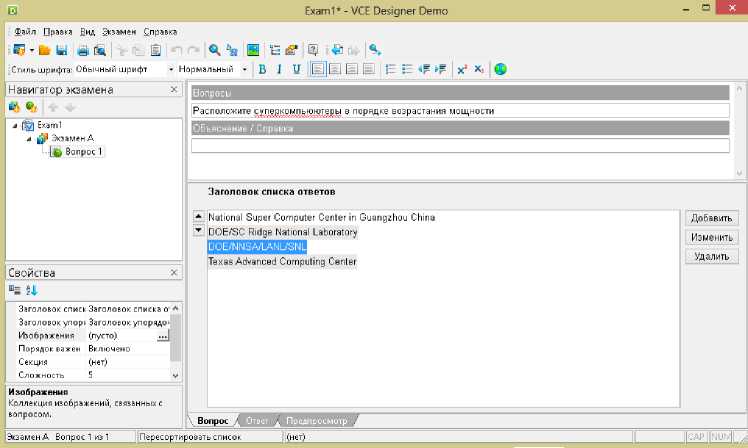Click the Добавить button

[711, 218]
